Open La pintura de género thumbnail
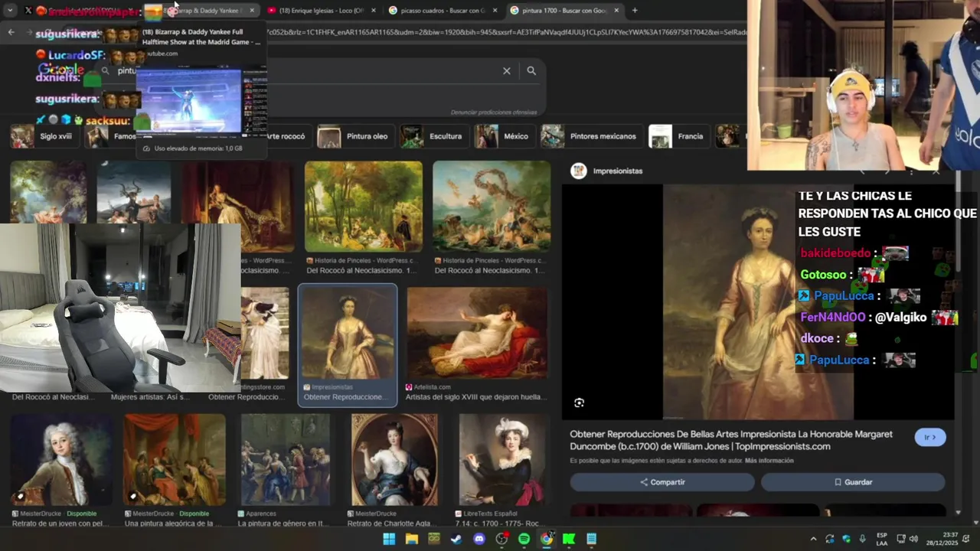Viewport: 980px width, 551px height. coord(286,460)
